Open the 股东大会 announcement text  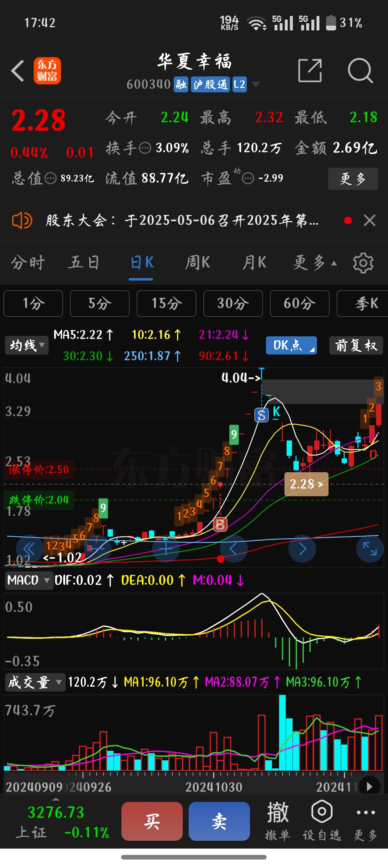pos(182,221)
